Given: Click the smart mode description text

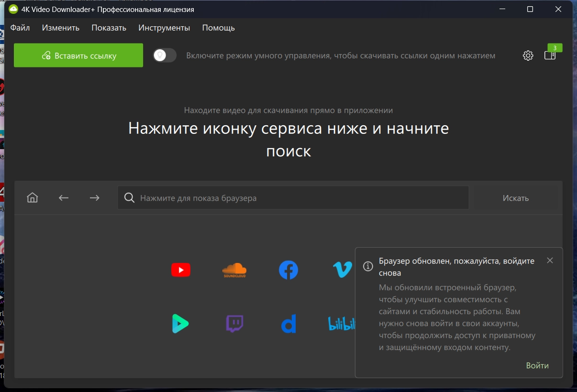Looking at the screenshot, I should (341, 56).
